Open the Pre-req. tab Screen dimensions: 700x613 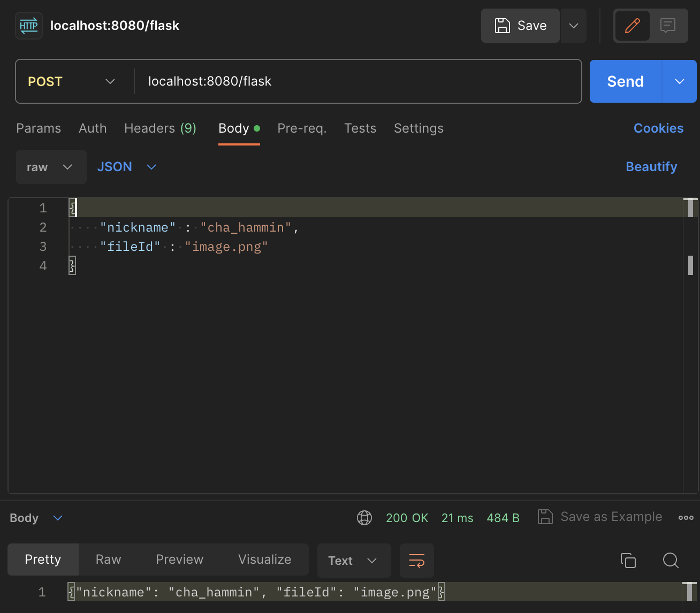tap(302, 128)
